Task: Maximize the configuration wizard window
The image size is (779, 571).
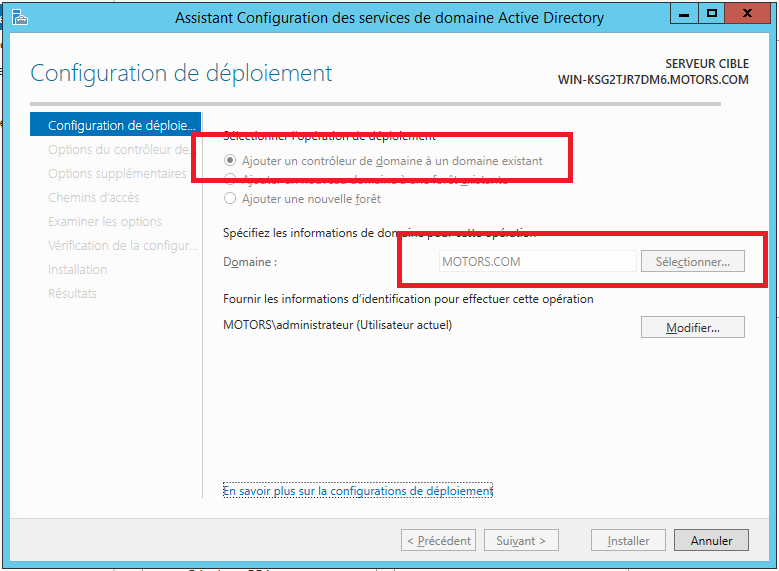Action: coord(712,14)
